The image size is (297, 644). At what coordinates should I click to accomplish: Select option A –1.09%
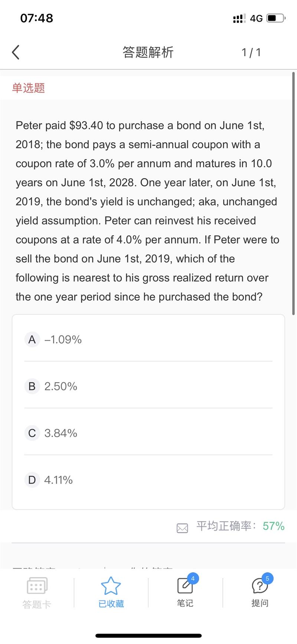pos(63,339)
